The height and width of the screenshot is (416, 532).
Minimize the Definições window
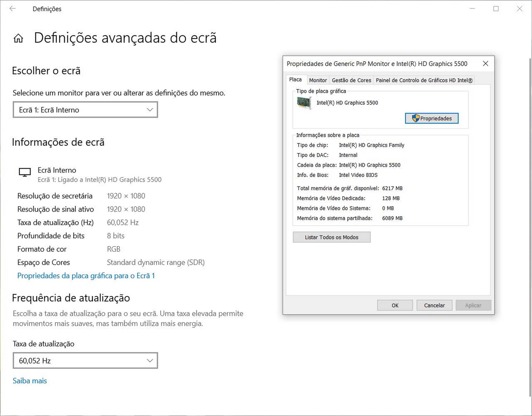[x=472, y=9]
